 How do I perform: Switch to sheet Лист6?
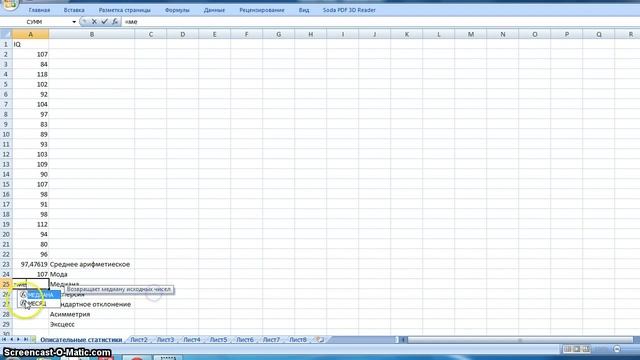[245, 340]
